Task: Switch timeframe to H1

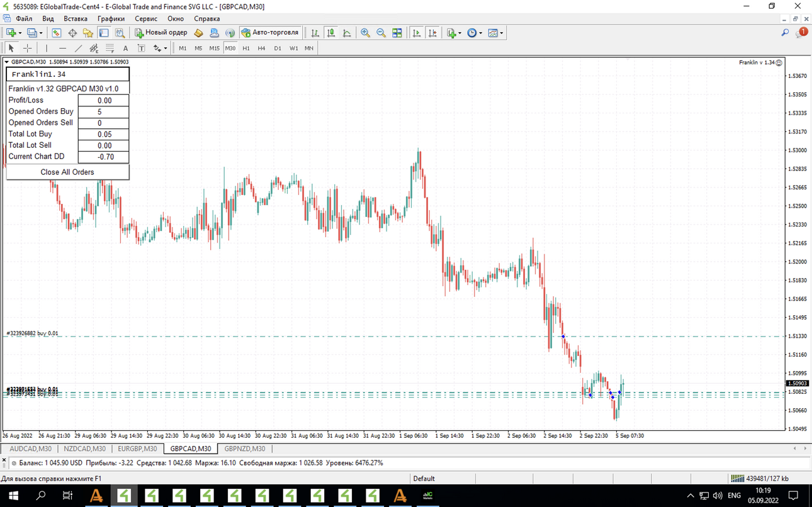Action: click(x=246, y=48)
